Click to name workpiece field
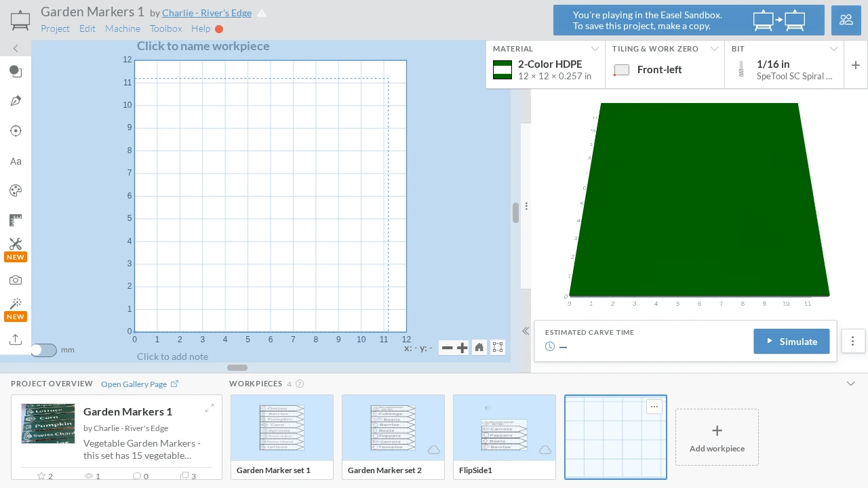 point(203,46)
